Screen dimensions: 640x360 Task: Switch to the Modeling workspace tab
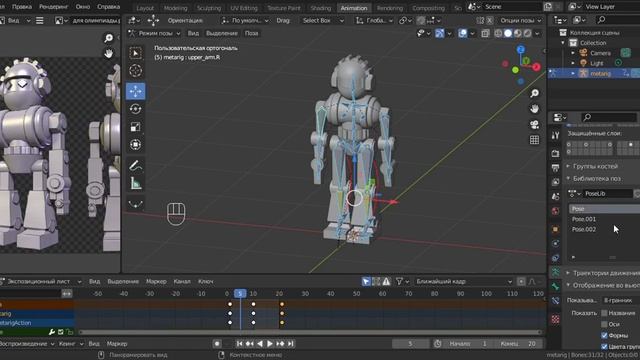coord(175,8)
